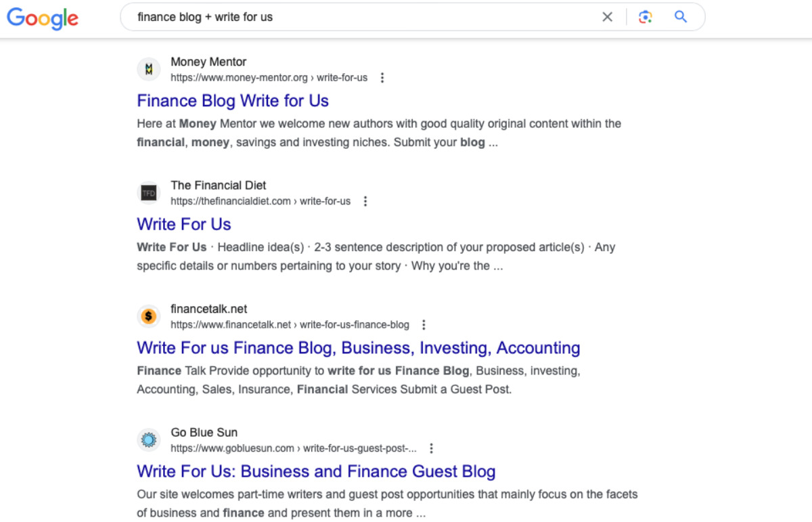The image size is (812, 522).
Task: Select the Money Mentor site favicon
Action: [149, 68]
